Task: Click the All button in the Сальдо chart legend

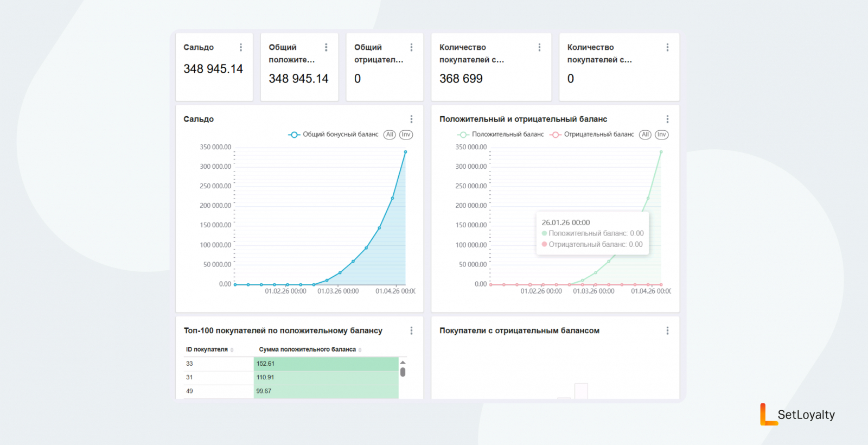Action: pos(390,135)
